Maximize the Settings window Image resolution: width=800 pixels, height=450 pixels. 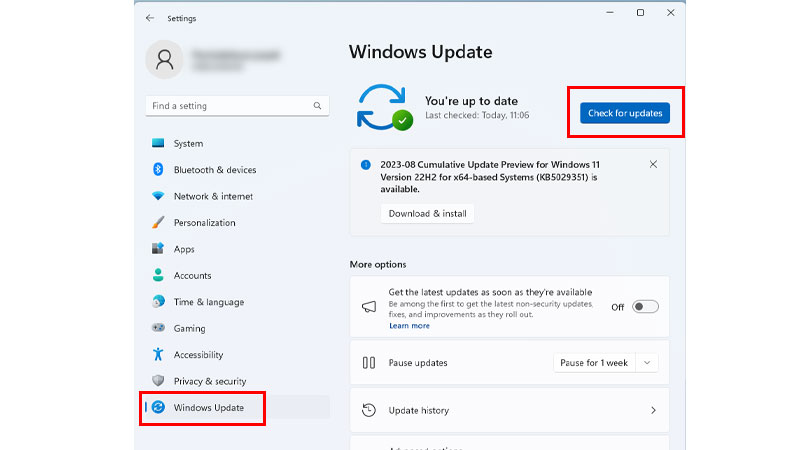pos(640,13)
